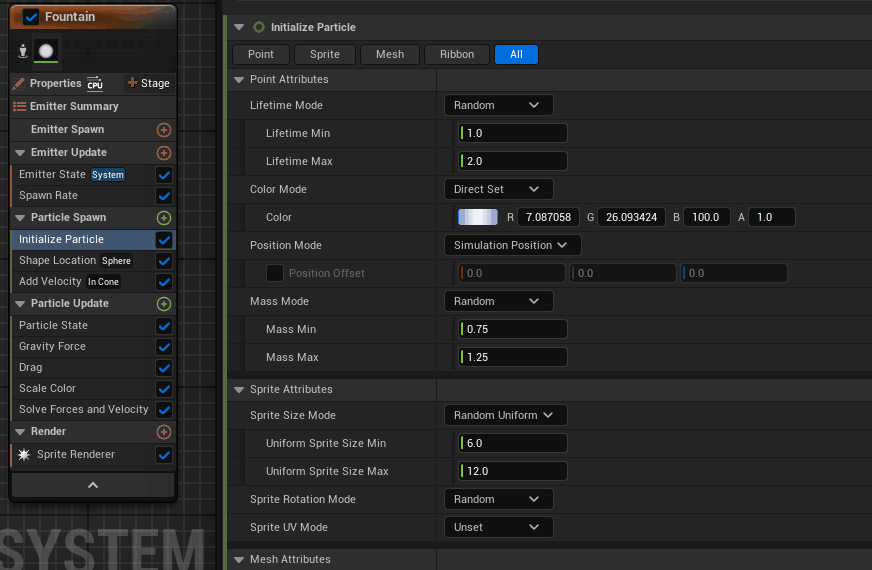Image resolution: width=872 pixels, height=570 pixels.
Task: Click the Lifetime Min value field
Action: 512,133
